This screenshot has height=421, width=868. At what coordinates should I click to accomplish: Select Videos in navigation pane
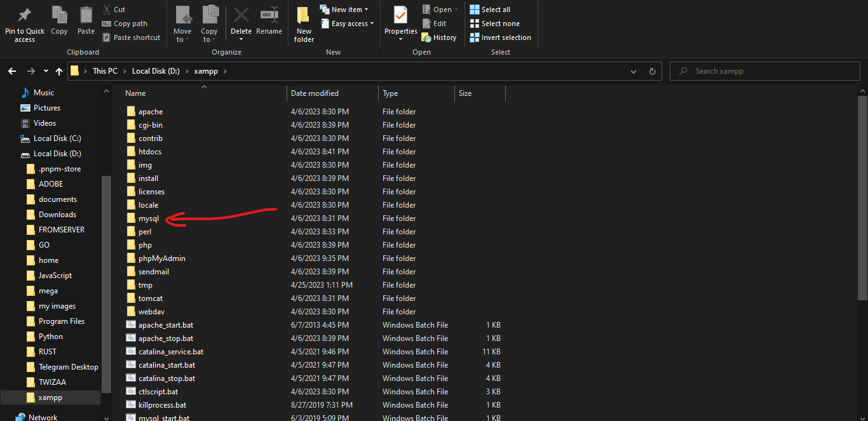coord(44,123)
